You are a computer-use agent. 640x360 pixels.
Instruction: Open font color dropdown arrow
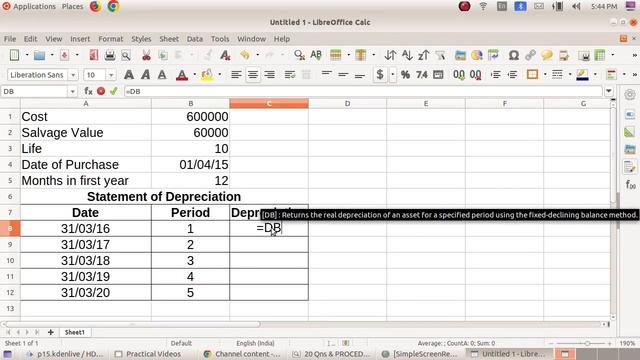pos(194,75)
